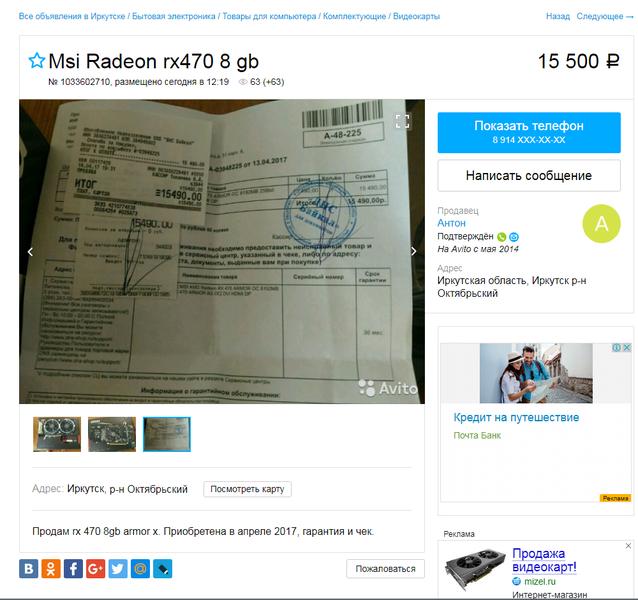Show next photo with right arrow

[x=413, y=251]
